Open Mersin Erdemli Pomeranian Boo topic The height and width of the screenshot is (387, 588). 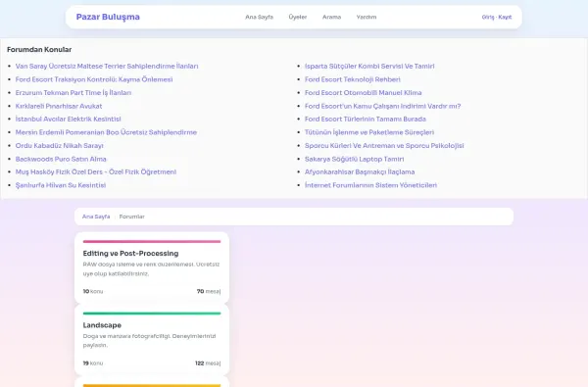(x=106, y=132)
